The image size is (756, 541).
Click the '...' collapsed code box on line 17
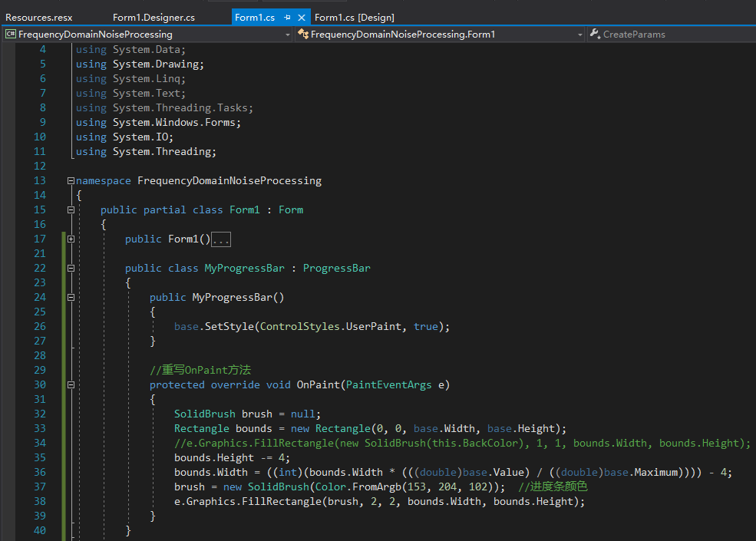220,239
